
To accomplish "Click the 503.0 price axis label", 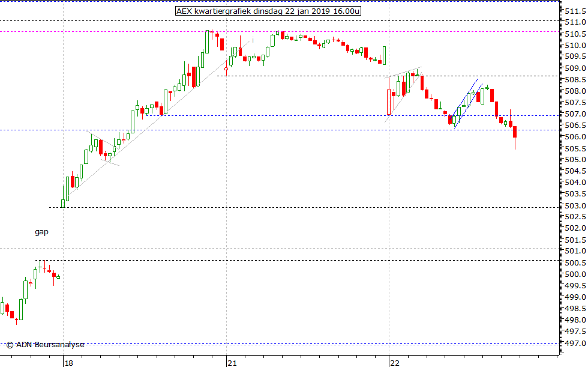I will click(x=575, y=205).
